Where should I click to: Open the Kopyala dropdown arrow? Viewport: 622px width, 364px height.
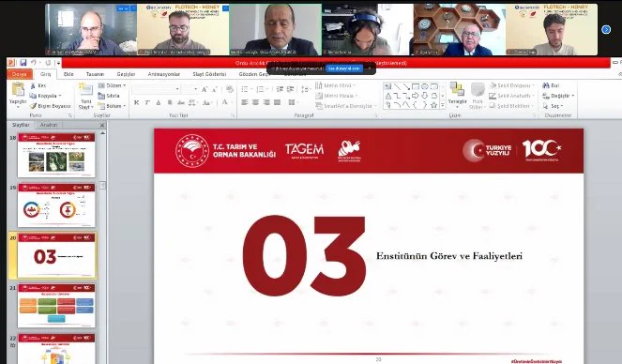tap(60, 96)
